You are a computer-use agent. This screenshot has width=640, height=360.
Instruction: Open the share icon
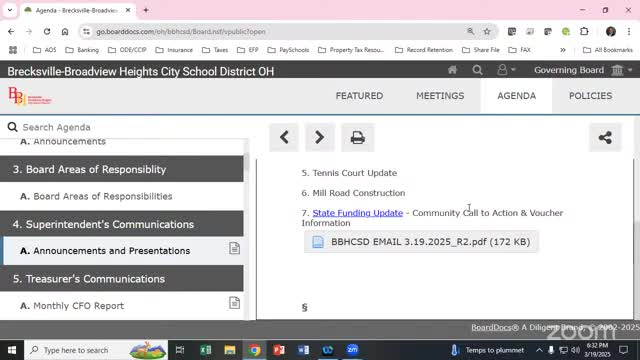tap(605, 137)
